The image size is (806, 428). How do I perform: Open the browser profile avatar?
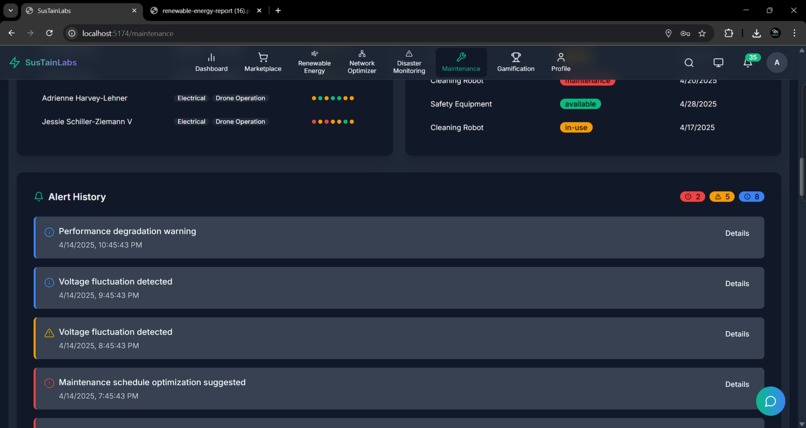tap(776, 33)
